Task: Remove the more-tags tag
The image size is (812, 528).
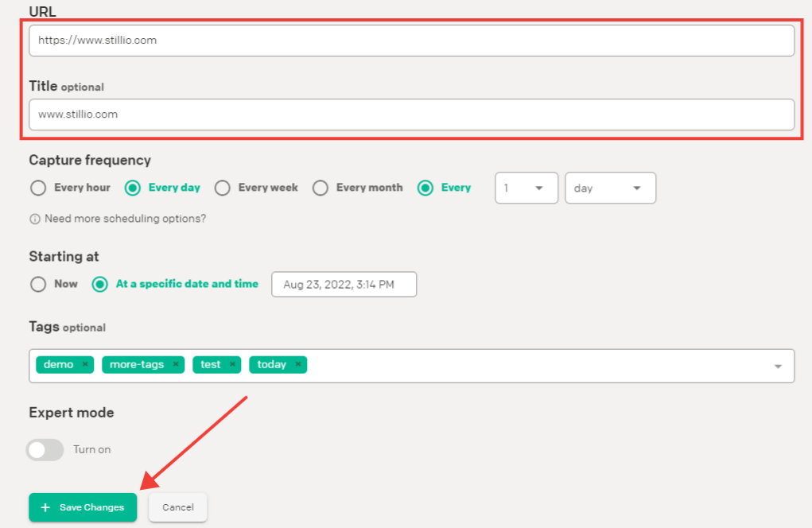Action: (176, 364)
